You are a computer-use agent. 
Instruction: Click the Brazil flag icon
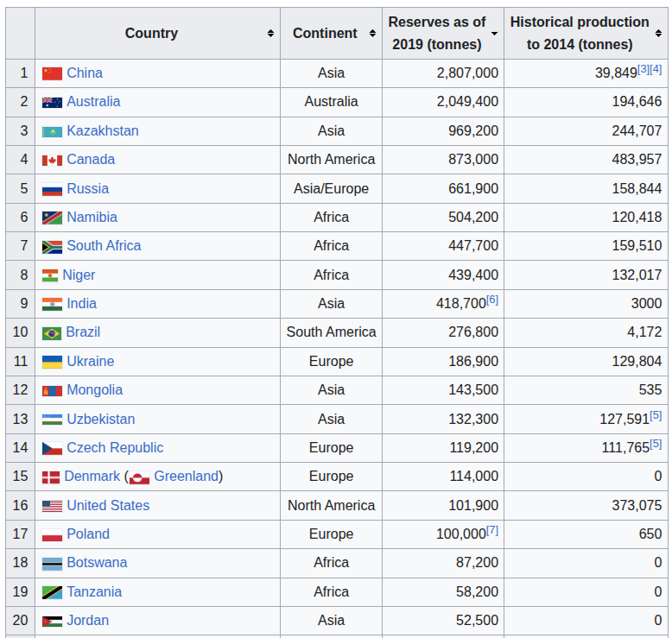52,333
